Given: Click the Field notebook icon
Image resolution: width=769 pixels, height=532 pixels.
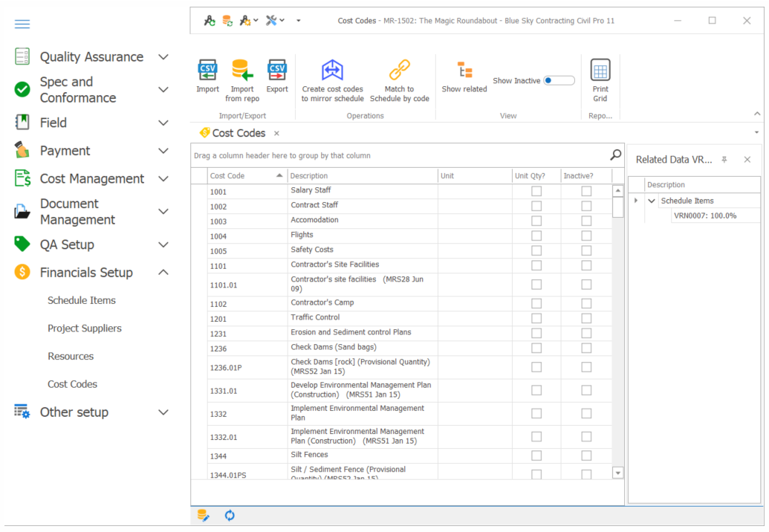Looking at the screenshot, I should [x=22, y=122].
